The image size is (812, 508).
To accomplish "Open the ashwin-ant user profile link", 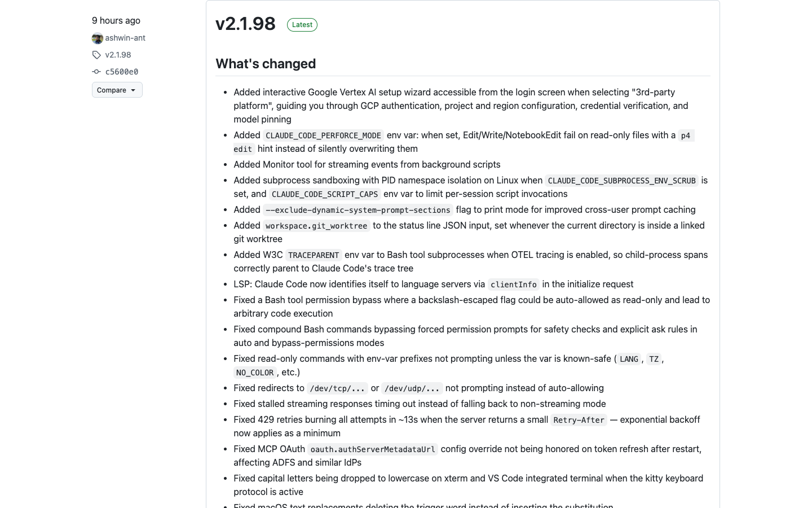I will tap(125, 38).
